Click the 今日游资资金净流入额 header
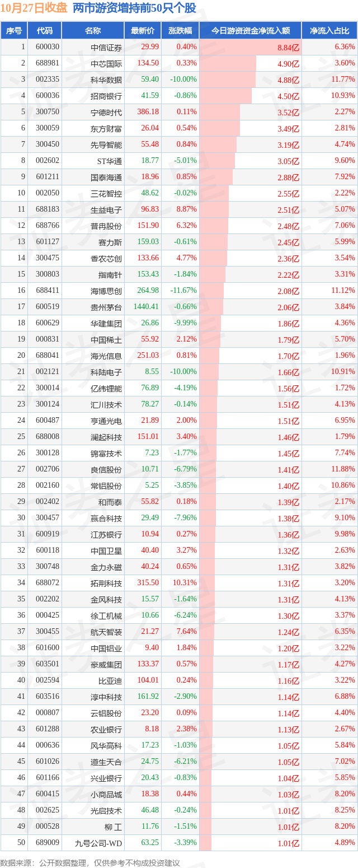358x868 pixels. [250, 31]
